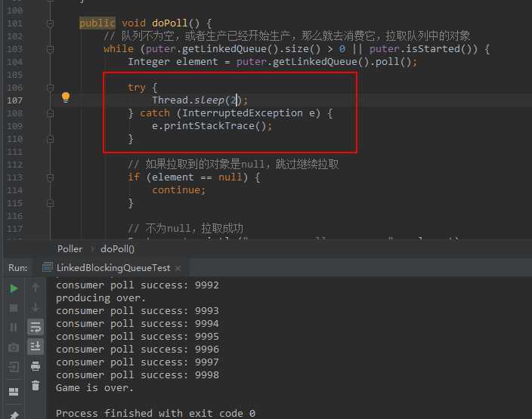Click 'InterruptedException' in catch clause
The image size is (532, 419).
click(x=243, y=113)
